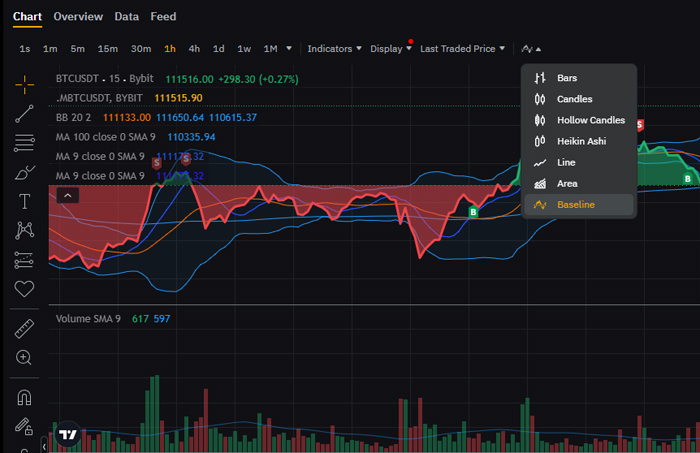Click the green B marker on red baseline area
The height and width of the screenshot is (453, 700).
click(x=473, y=212)
